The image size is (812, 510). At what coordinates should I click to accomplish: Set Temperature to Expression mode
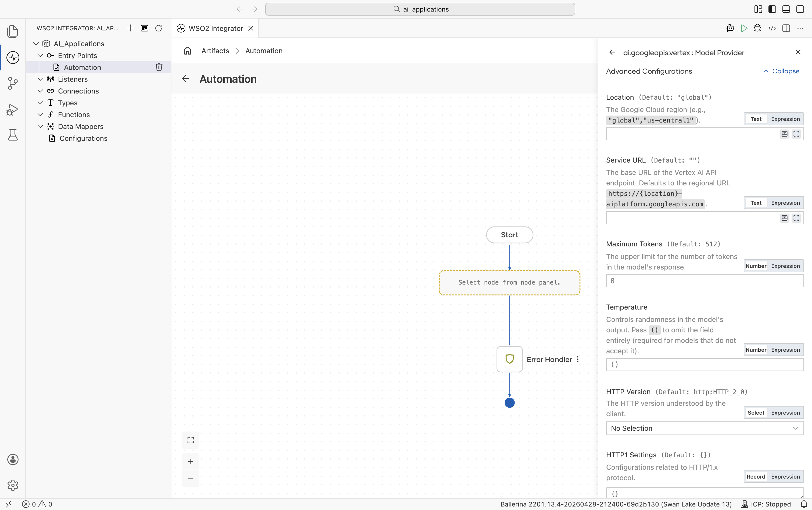click(x=785, y=350)
